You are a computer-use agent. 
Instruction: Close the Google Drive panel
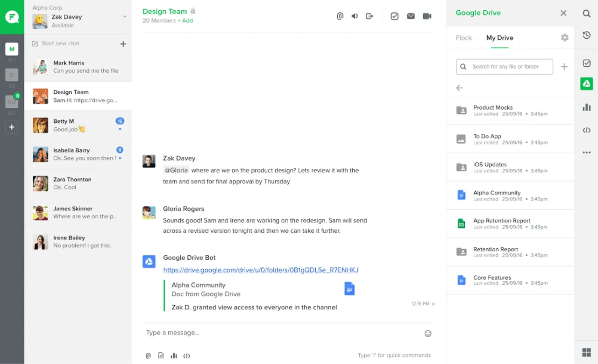(x=563, y=13)
